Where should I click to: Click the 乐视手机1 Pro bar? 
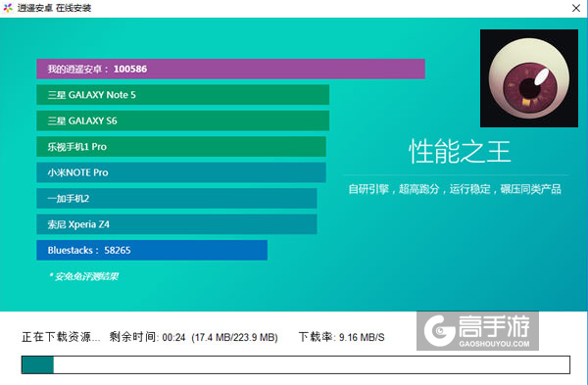[x=181, y=147]
